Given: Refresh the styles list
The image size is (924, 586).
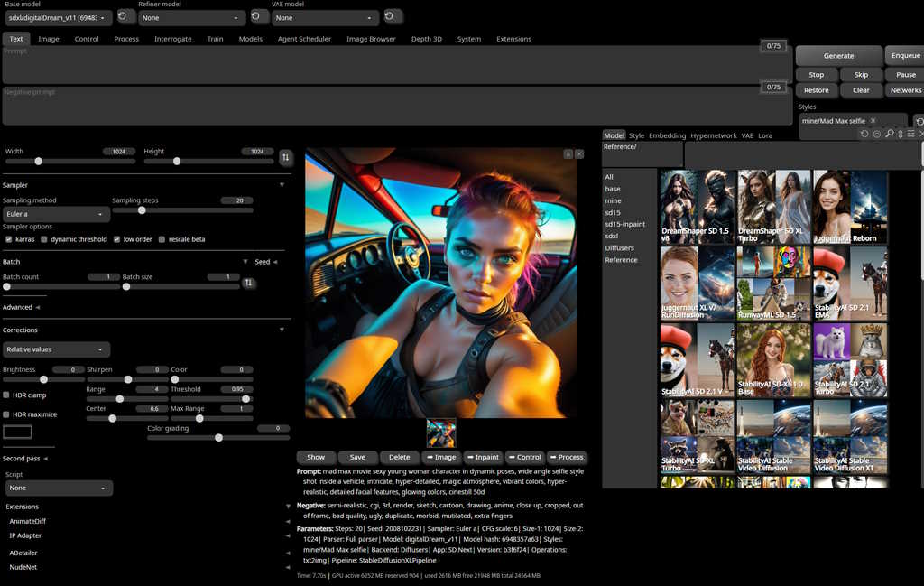Looking at the screenshot, I should (x=919, y=121).
